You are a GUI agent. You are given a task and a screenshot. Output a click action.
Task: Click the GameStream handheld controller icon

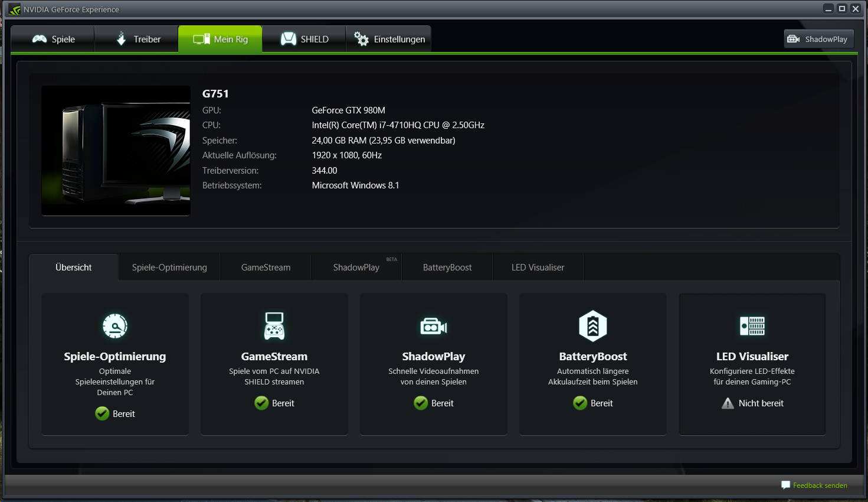(x=274, y=326)
